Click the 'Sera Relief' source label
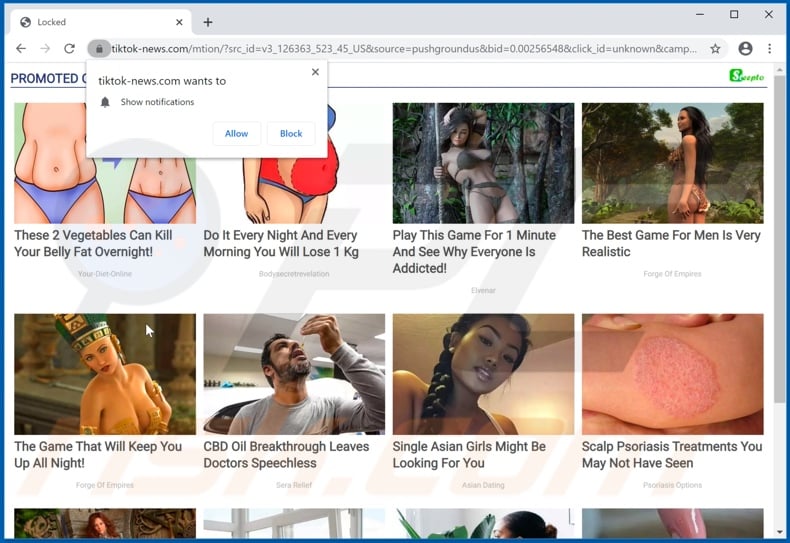 pyautogui.click(x=294, y=485)
